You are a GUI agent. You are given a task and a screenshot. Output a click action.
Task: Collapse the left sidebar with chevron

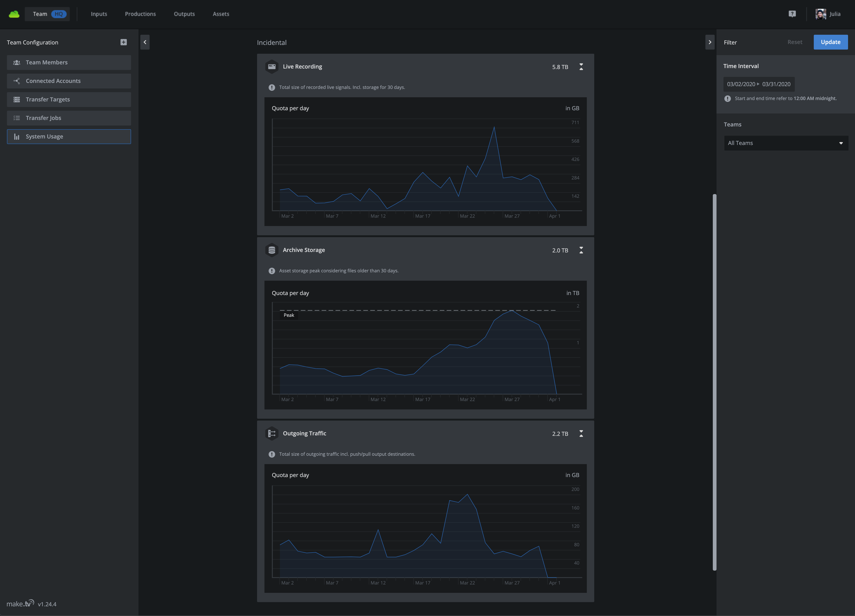click(145, 42)
